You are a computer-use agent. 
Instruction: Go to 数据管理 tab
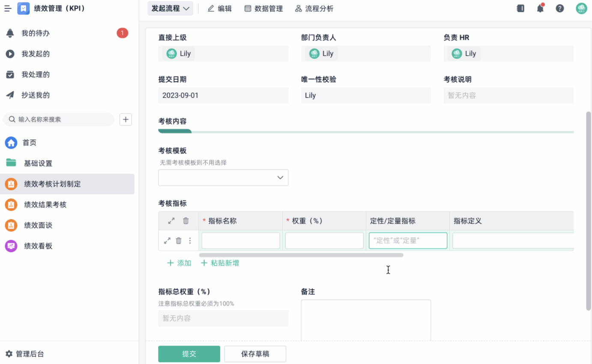(x=263, y=9)
